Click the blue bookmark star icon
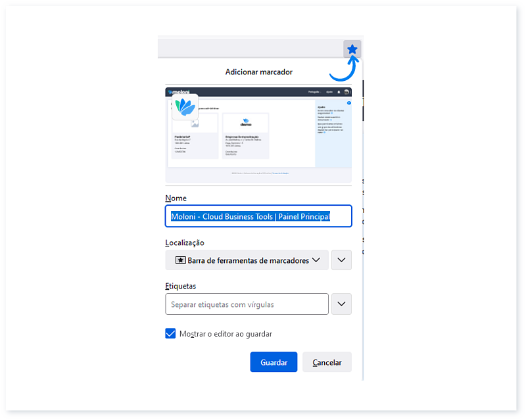The width and height of the screenshot is (526, 420). (x=354, y=48)
